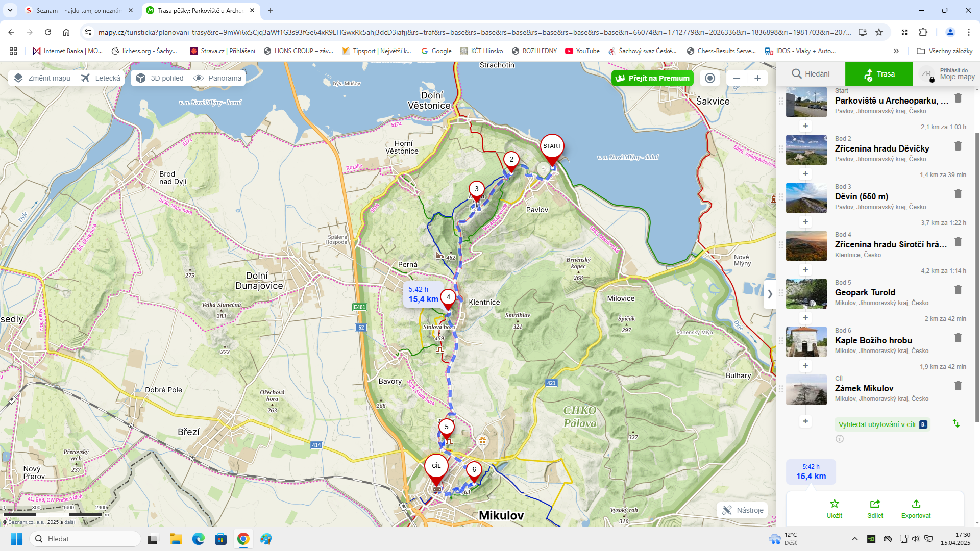Image resolution: width=980 pixels, height=551 pixels.
Task: Toggle the 3D pohled view
Action: click(160, 78)
